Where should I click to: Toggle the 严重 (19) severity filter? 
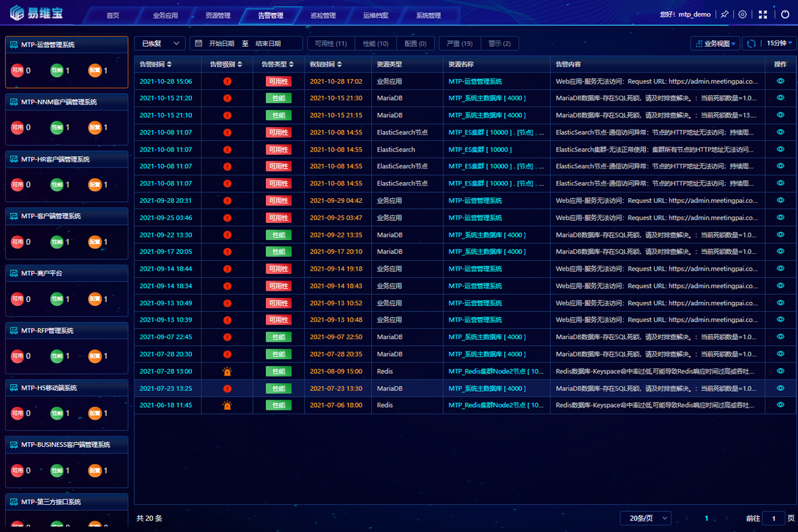tap(460, 43)
